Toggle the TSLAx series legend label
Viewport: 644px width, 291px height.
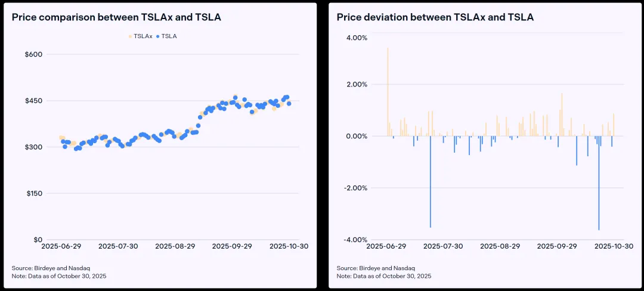143,36
